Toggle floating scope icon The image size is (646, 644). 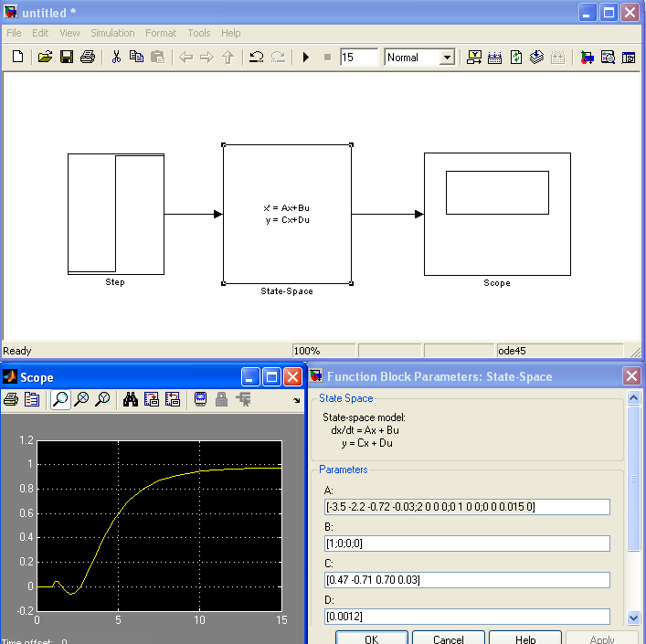click(201, 399)
